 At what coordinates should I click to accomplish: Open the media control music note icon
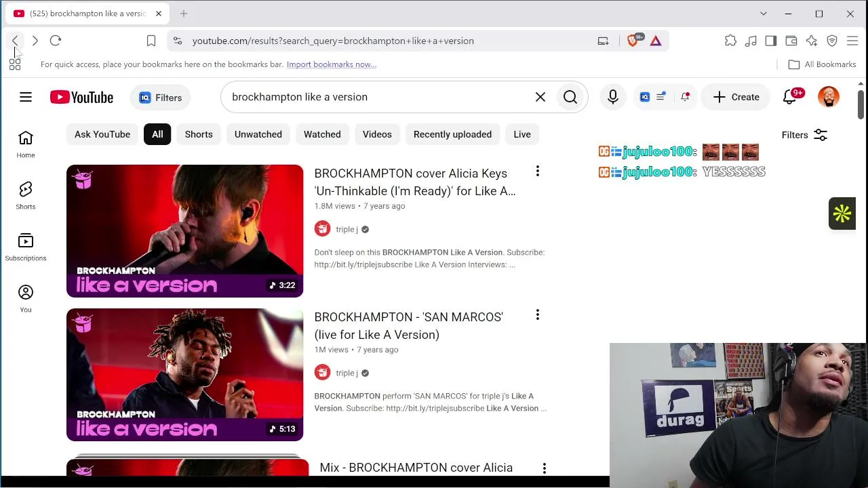[751, 41]
